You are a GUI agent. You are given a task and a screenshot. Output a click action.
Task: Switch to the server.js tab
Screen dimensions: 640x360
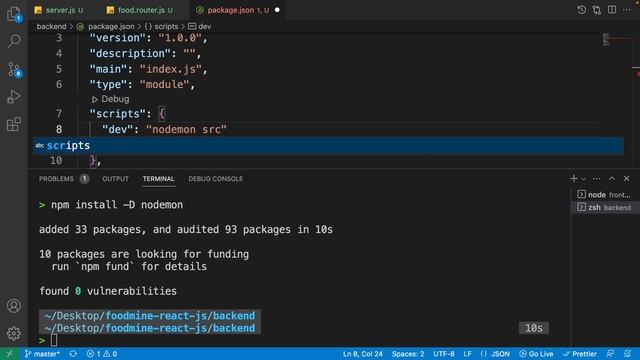click(59, 10)
